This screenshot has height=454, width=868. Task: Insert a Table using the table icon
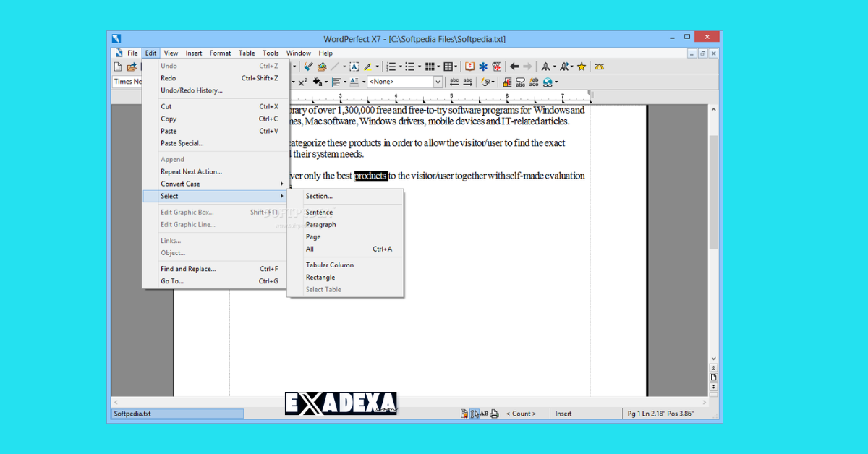448,66
